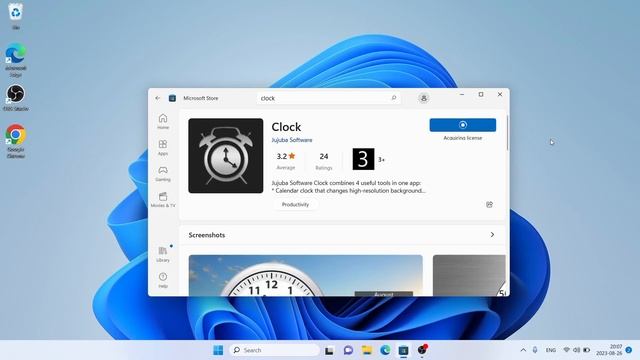Click the Store search field containing clock
The width and height of the screenshot is (640, 360).
(329, 98)
